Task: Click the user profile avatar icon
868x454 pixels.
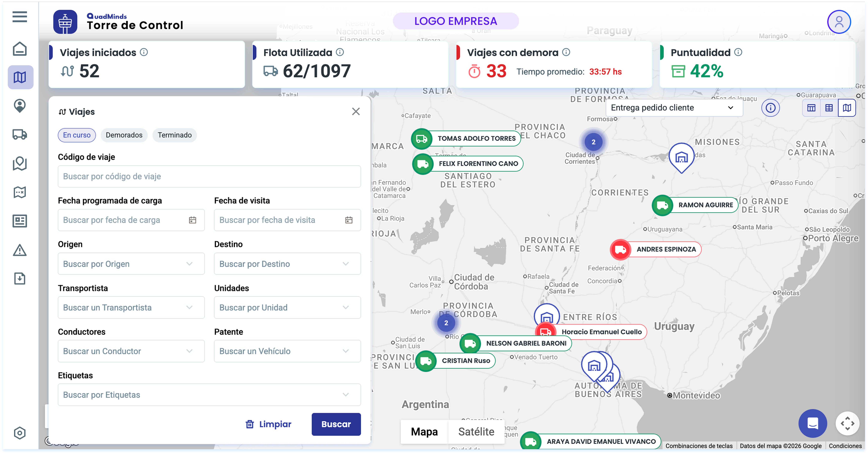Action: (x=839, y=22)
